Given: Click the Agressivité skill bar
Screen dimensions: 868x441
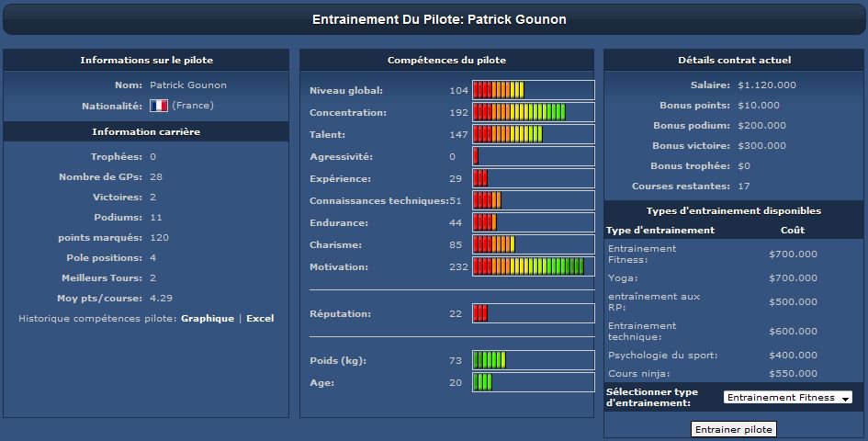Looking at the screenshot, I should [534, 156].
